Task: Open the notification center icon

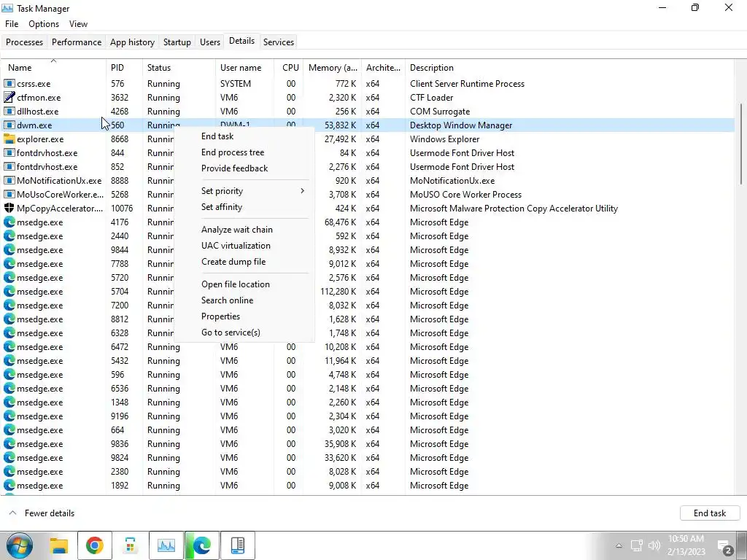Action: click(x=724, y=546)
